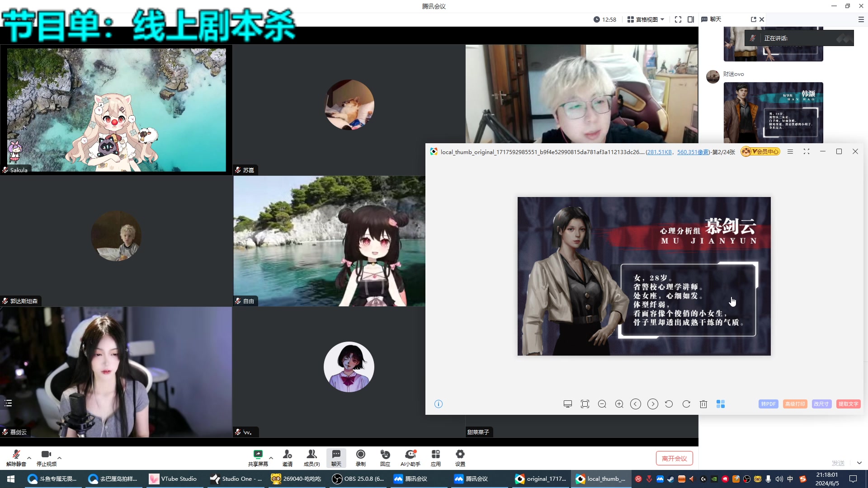This screenshot has height=488, width=868.
Task: Convert the image with 转PDF
Action: (x=768, y=404)
